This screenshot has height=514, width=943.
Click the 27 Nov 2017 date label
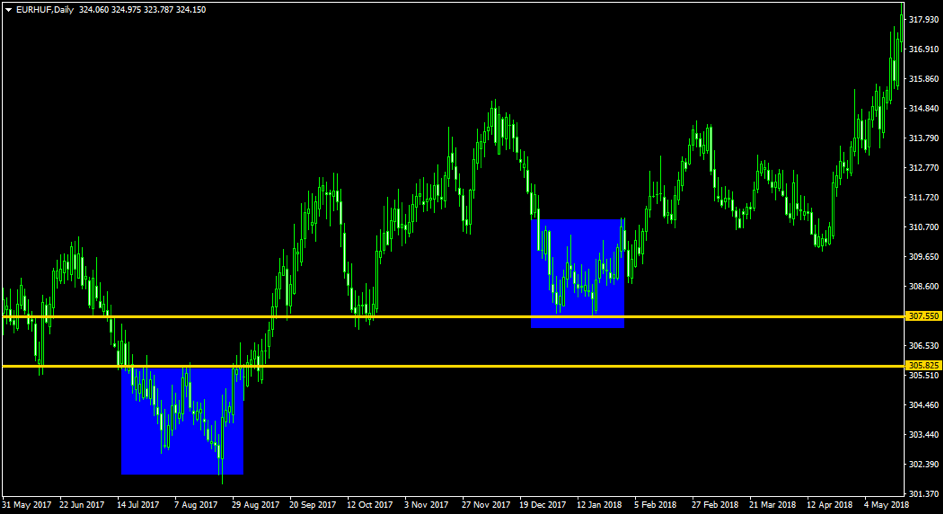pyautogui.click(x=486, y=505)
